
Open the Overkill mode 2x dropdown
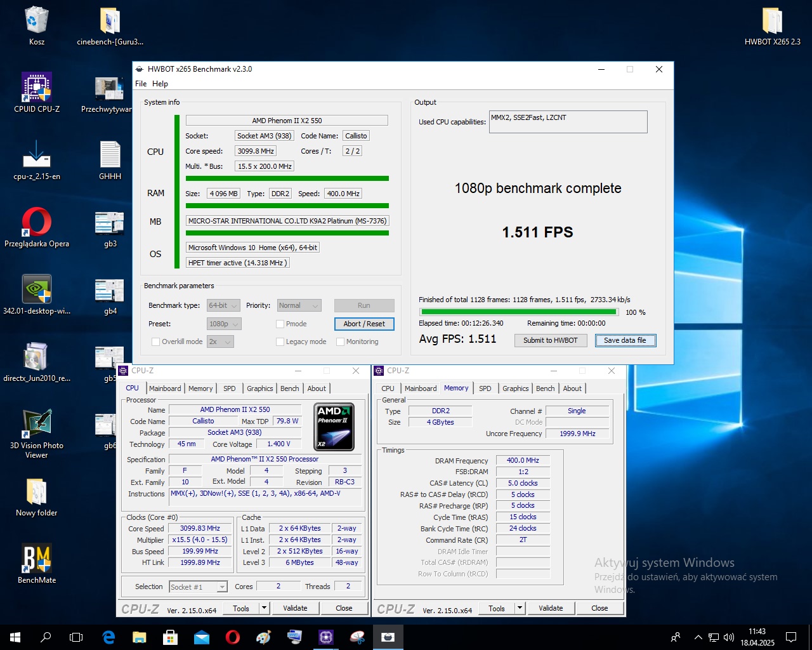tap(220, 342)
